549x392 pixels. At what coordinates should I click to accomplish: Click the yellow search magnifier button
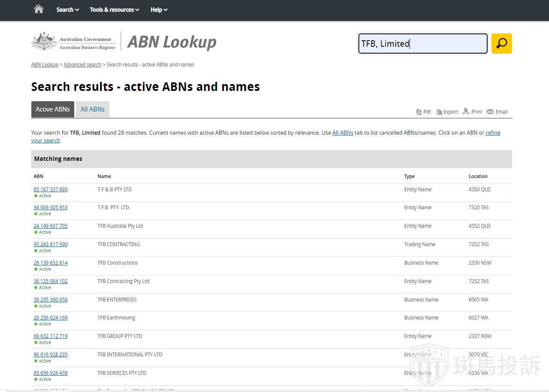point(501,43)
